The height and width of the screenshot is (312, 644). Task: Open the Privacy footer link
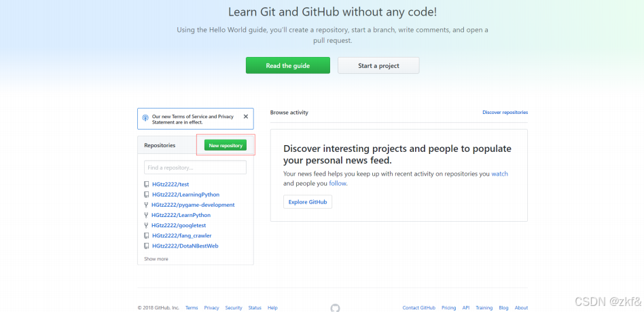click(211, 308)
